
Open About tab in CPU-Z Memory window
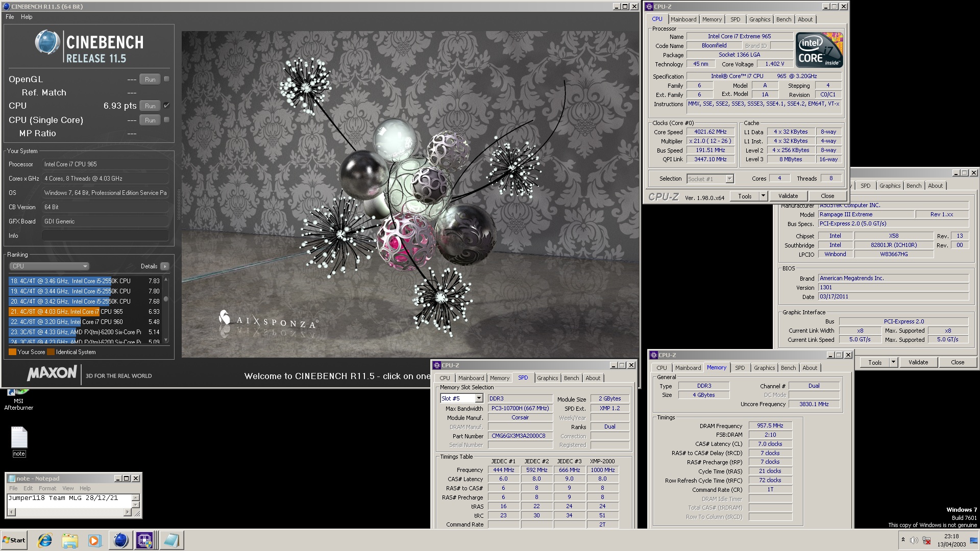pyautogui.click(x=810, y=368)
